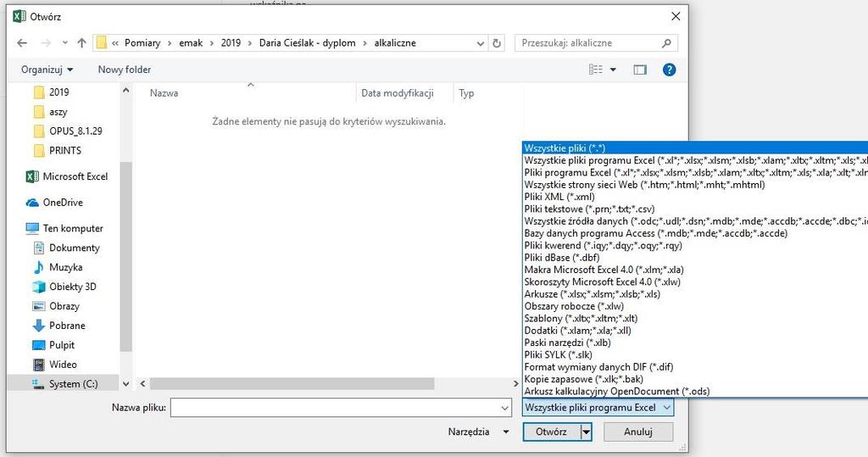Screen dimensions: 868x457
Task: Click the emak breadcrumb segment
Action: tap(191, 42)
